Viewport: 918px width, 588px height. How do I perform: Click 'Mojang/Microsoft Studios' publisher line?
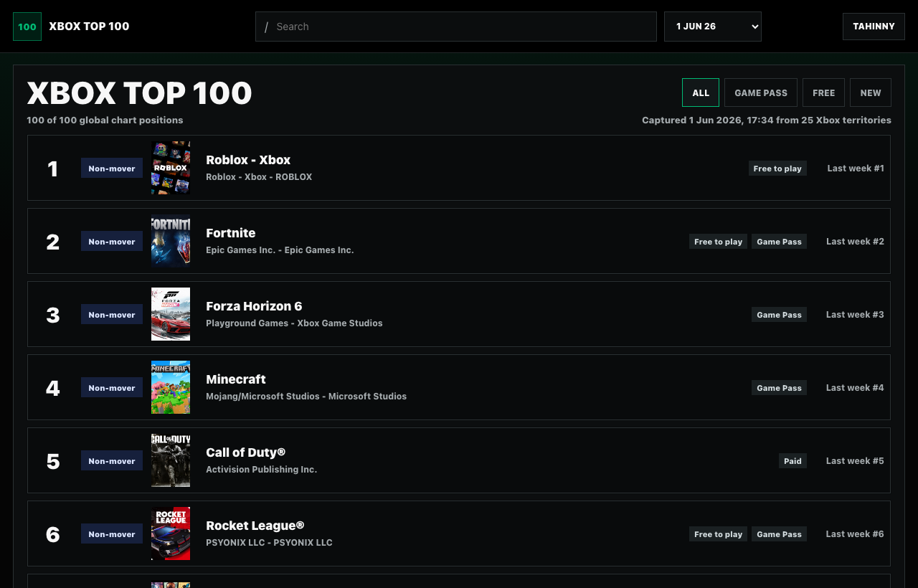pos(306,397)
